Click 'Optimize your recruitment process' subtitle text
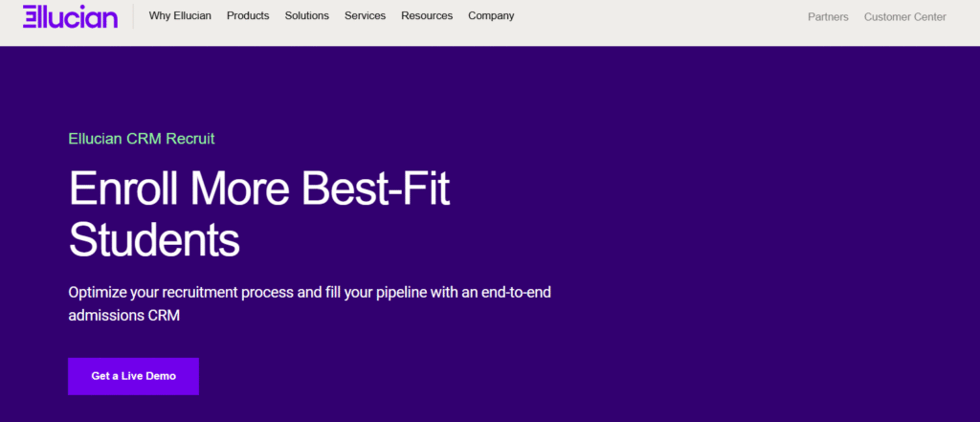 (x=181, y=291)
